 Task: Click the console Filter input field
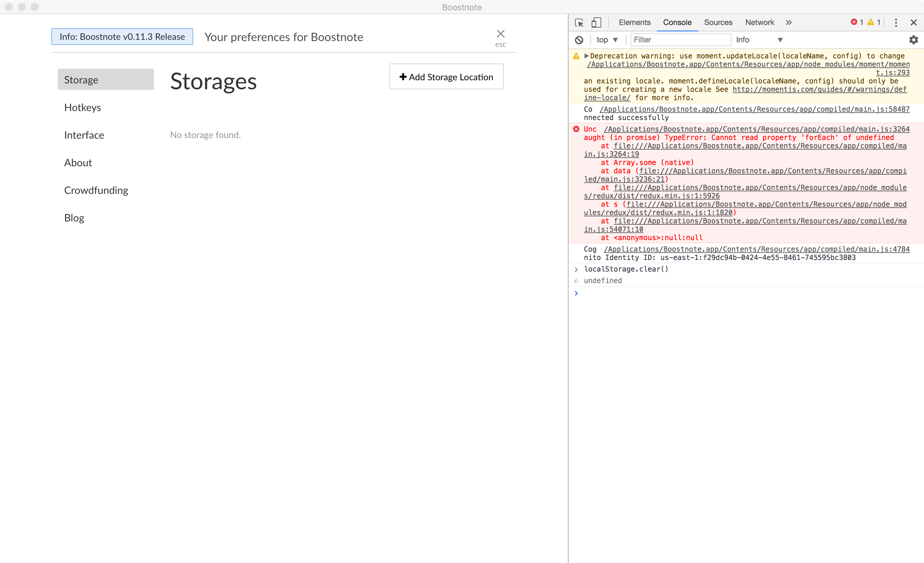pos(680,40)
